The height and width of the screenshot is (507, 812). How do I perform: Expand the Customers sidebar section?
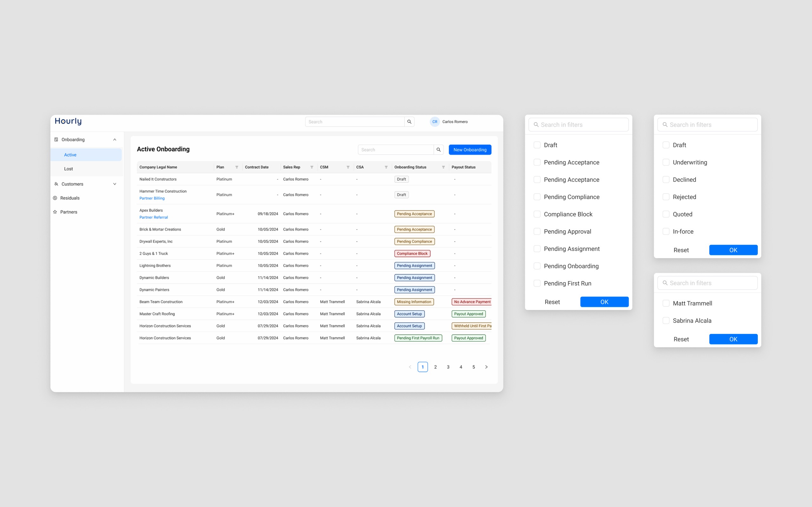tap(115, 184)
